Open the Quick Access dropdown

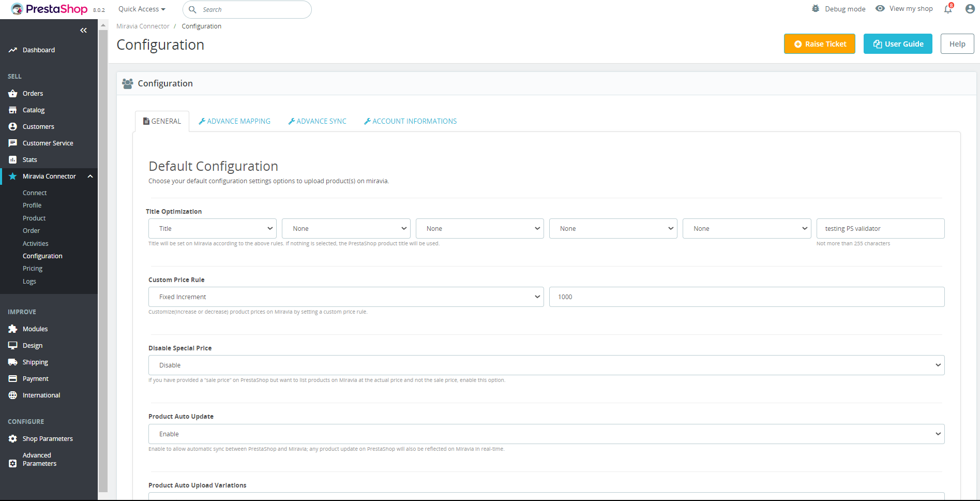coord(142,9)
